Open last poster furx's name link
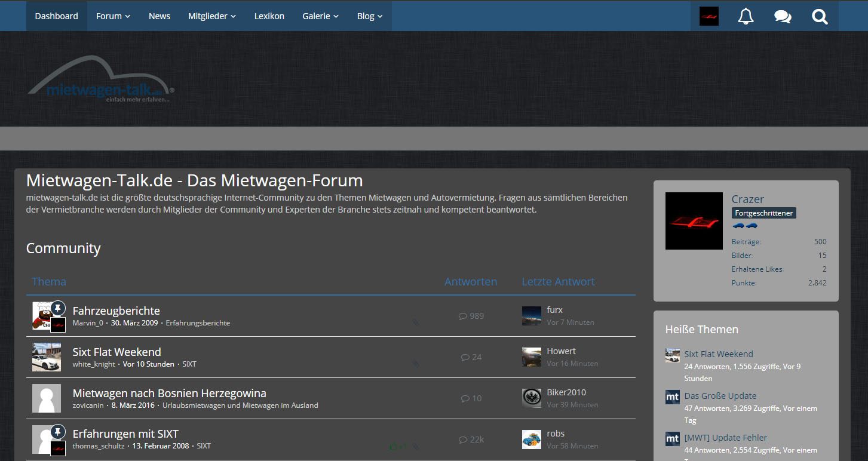Image resolution: width=868 pixels, height=461 pixels. click(555, 310)
